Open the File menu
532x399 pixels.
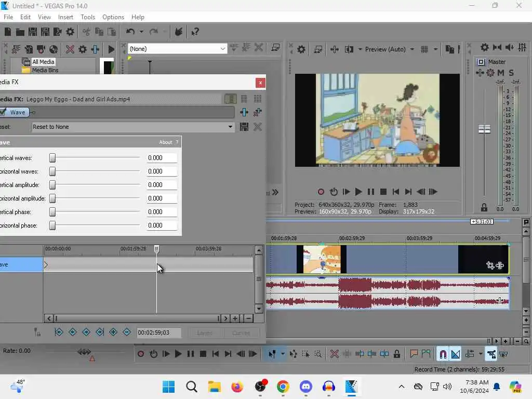(x=8, y=17)
